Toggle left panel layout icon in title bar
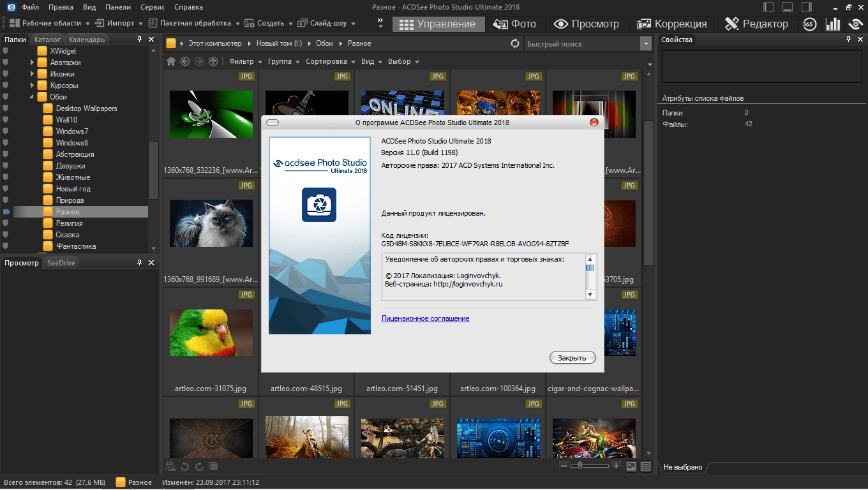The height and width of the screenshot is (490, 868). point(769,7)
